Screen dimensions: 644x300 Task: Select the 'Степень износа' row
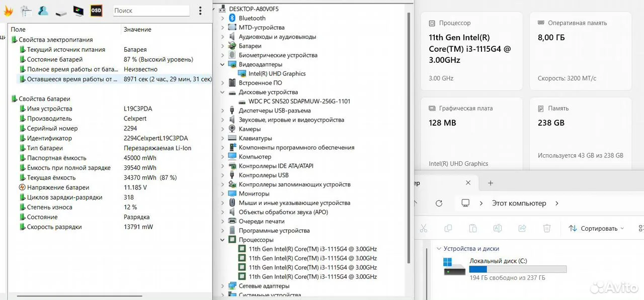pyautogui.click(x=111, y=207)
